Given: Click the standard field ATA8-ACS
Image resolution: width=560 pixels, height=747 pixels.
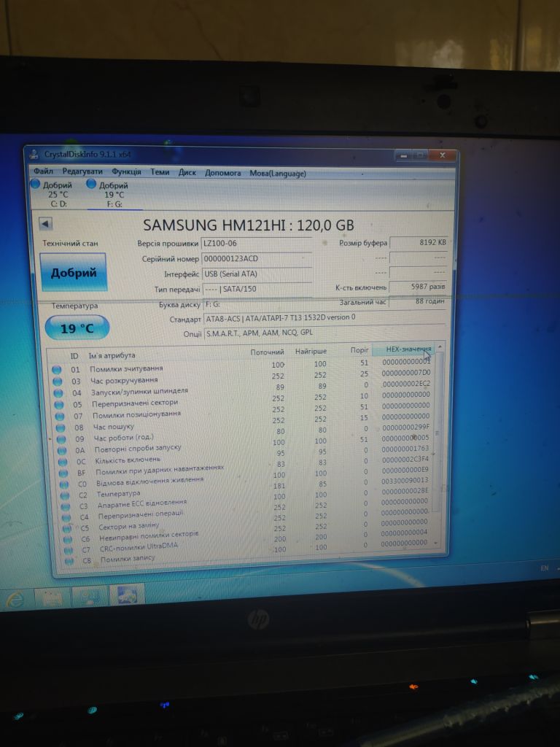Looking at the screenshot, I should tap(324, 318).
